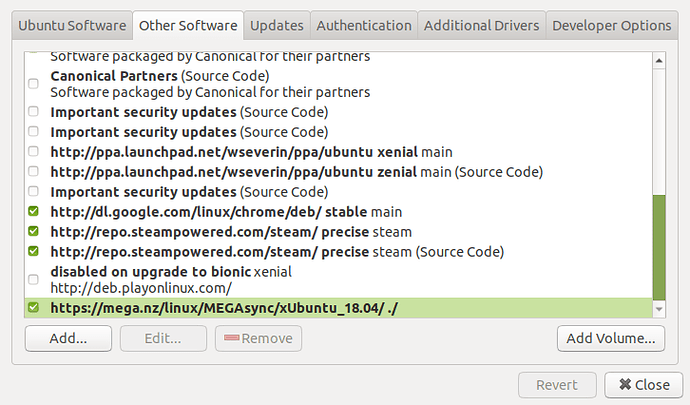Click the Add... button
The height and width of the screenshot is (405, 690).
[68, 338]
